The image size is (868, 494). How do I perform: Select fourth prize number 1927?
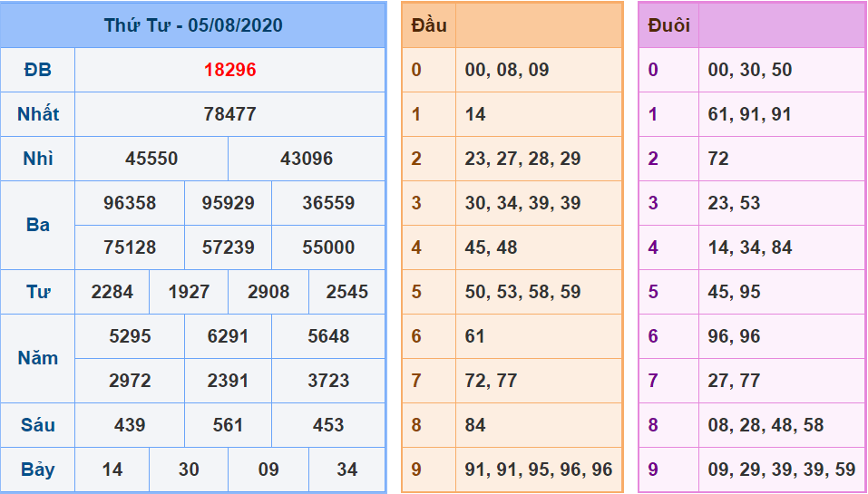pyautogui.click(x=189, y=292)
